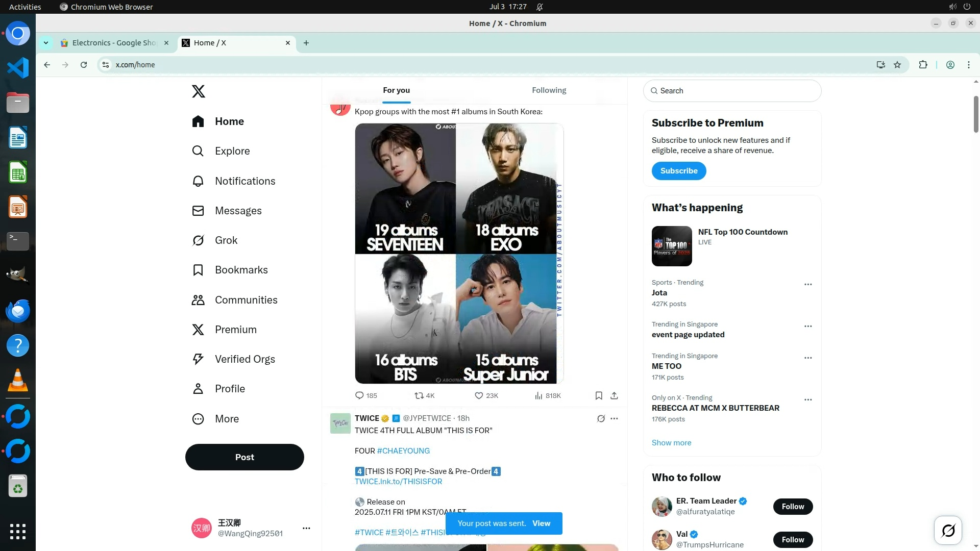Image resolution: width=980 pixels, height=551 pixels.
Task: Click Grok icon on TWICE post
Action: pyautogui.click(x=601, y=419)
